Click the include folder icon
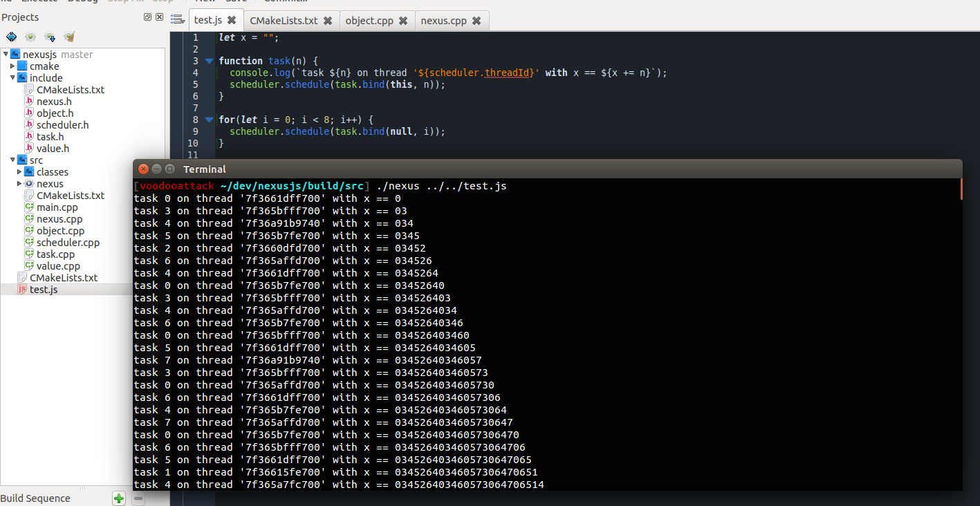The width and height of the screenshot is (980, 506). tap(22, 78)
